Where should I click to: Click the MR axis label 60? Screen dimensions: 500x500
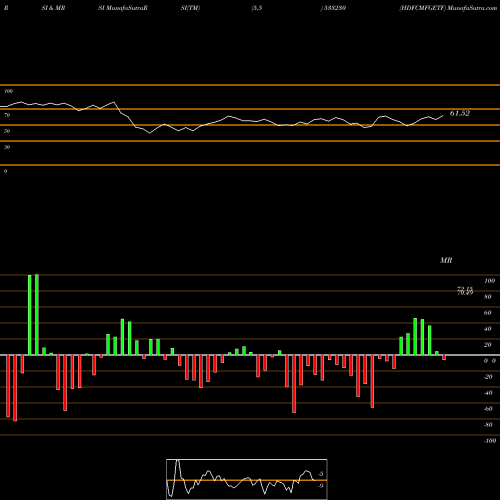pyautogui.click(x=488, y=313)
